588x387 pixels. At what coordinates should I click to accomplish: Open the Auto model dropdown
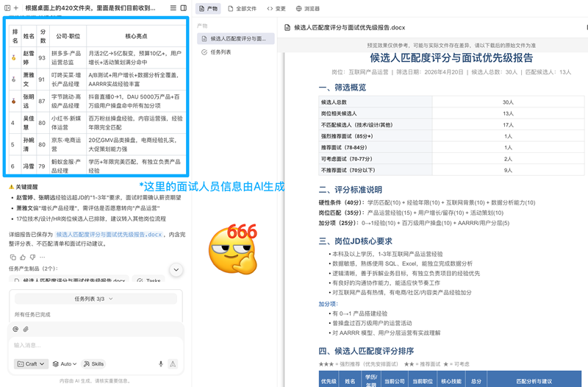point(65,364)
